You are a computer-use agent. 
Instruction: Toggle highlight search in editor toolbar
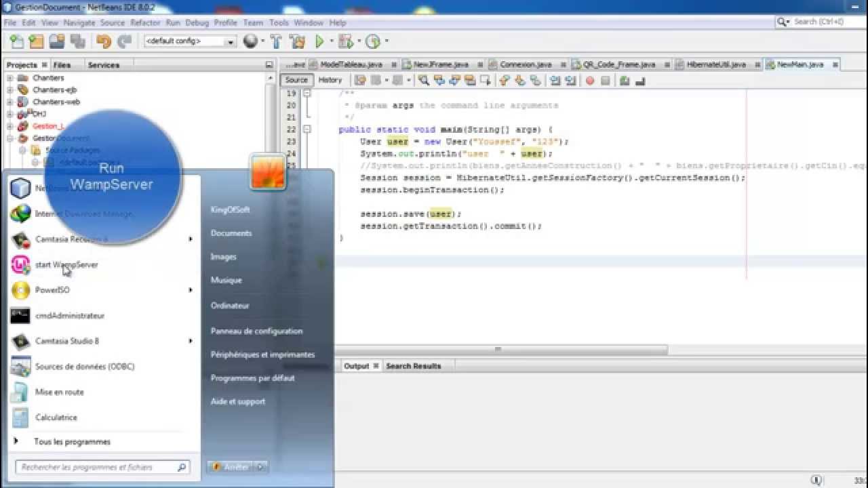(470, 81)
